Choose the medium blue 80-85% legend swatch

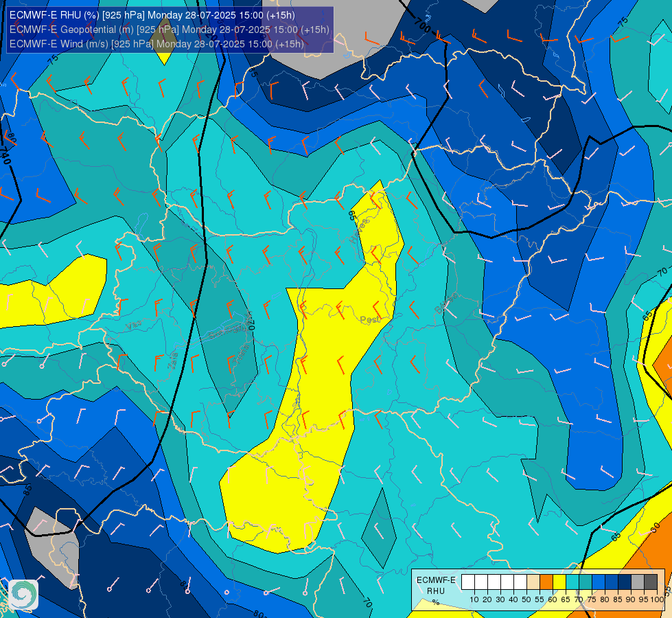click(x=612, y=582)
